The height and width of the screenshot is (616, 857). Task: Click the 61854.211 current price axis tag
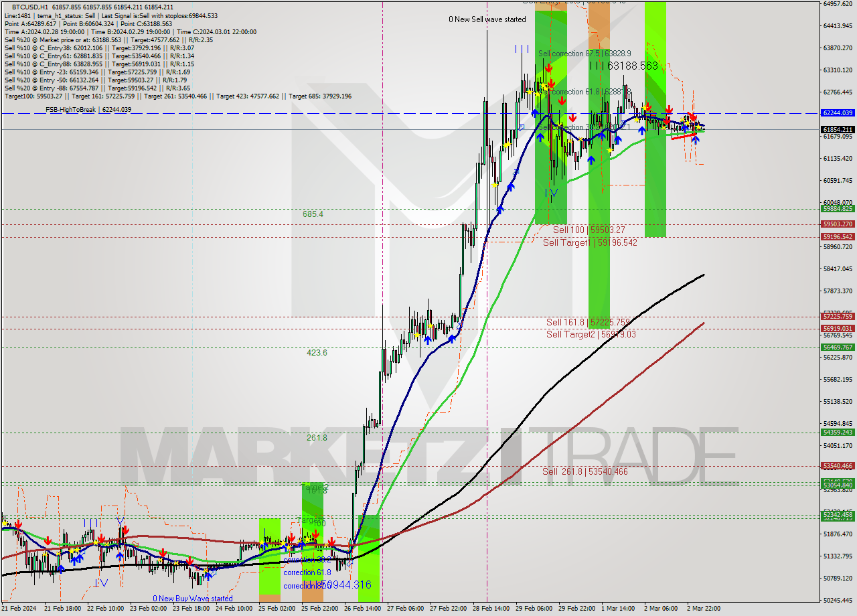click(x=838, y=129)
